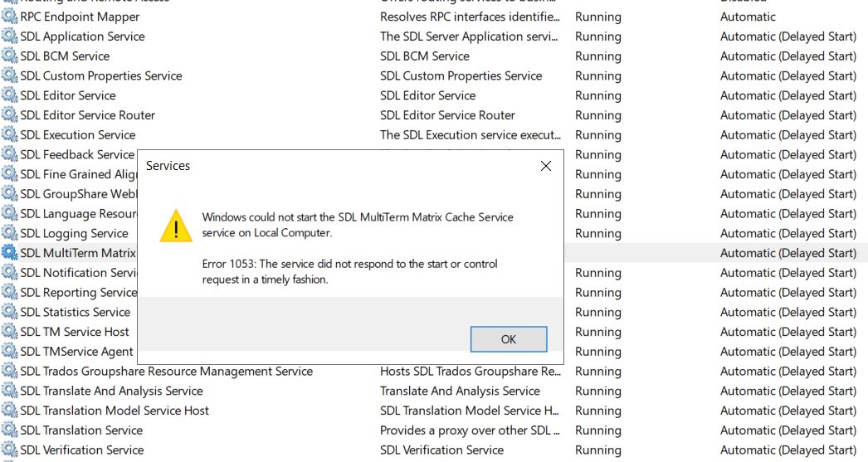868x462 pixels.
Task: Select the SDL Feedback Service name
Action: [x=77, y=154]
